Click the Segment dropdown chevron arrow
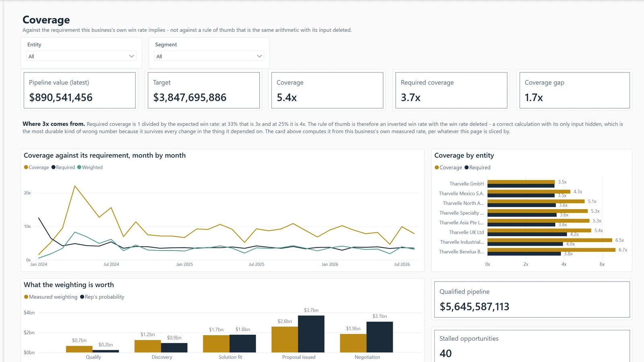Image resolution: width=644 pixels, height=362 pixels. point(259,56)
